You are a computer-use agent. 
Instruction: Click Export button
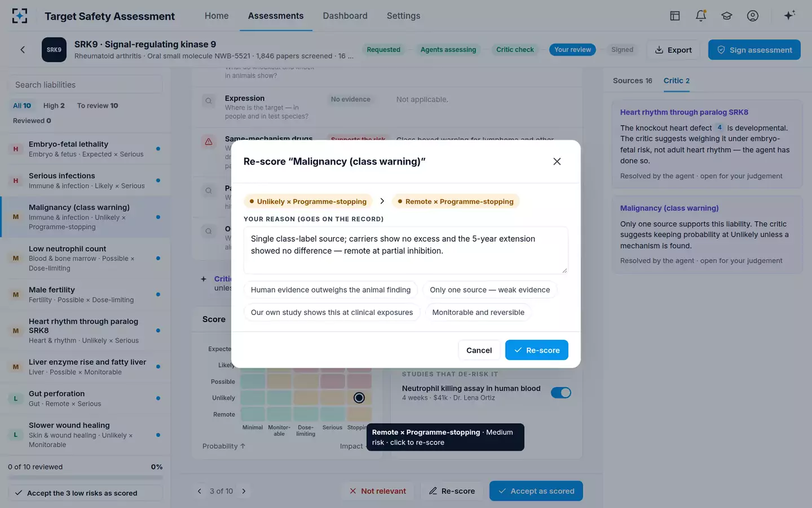click(673, 50)
